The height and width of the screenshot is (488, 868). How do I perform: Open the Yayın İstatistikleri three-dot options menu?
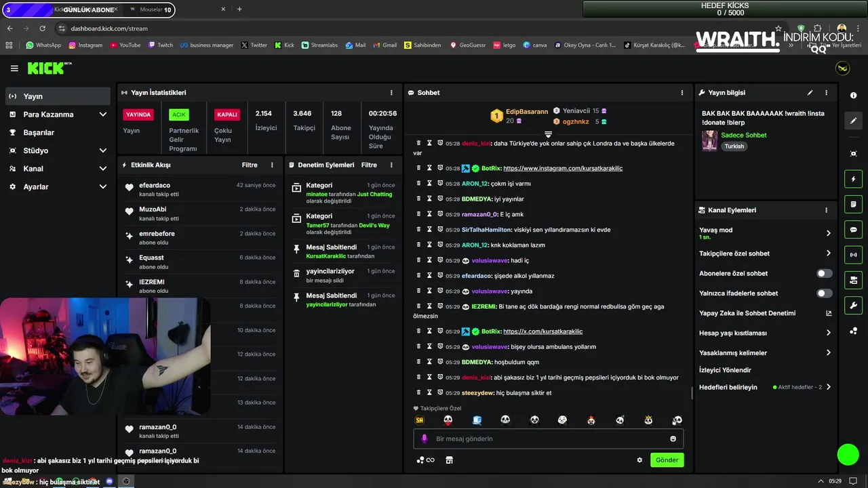click(391, 93)
